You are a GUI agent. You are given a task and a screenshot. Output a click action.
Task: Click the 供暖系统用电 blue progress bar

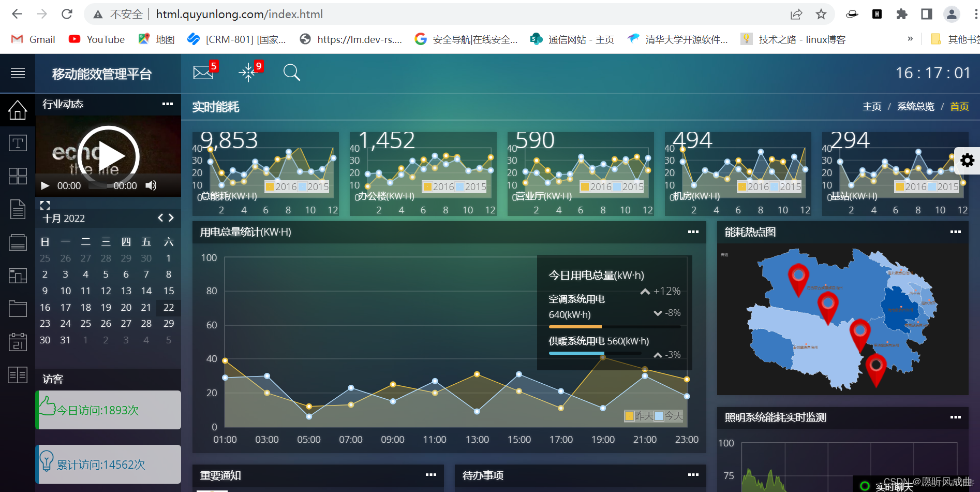595,353
